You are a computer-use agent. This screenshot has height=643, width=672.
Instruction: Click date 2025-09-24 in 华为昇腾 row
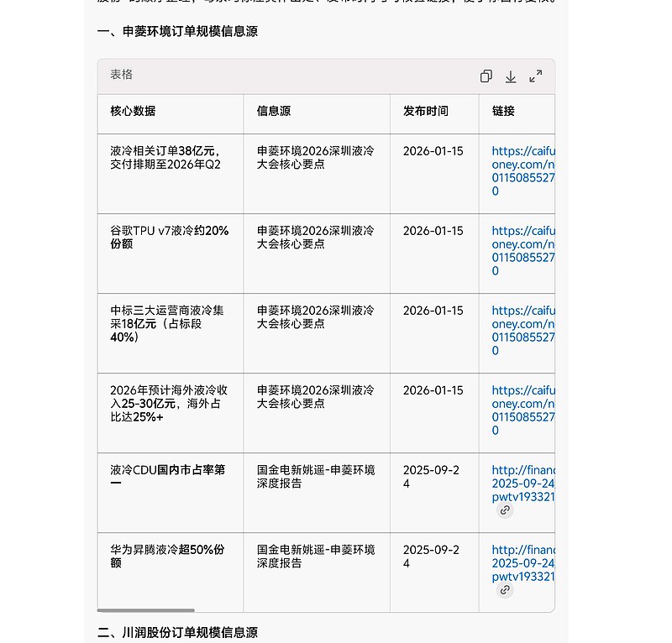[x=431, y=556]
